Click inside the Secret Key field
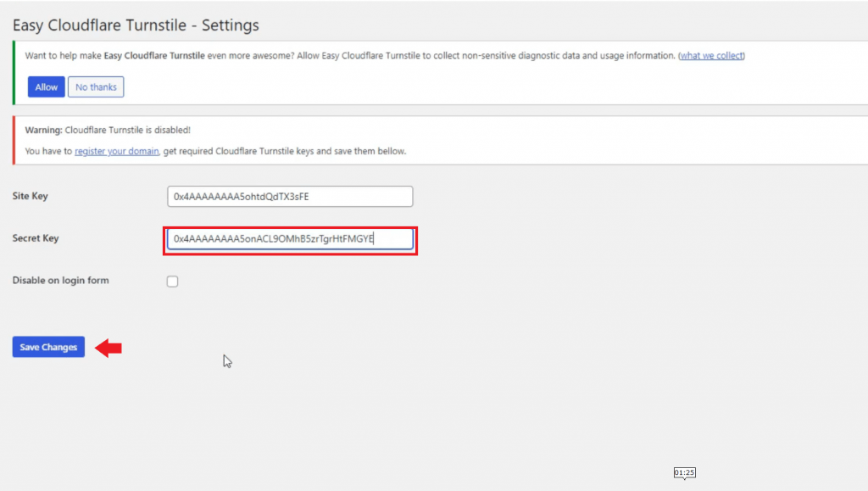This screenshot has width=868, height=491. [290, 238]
